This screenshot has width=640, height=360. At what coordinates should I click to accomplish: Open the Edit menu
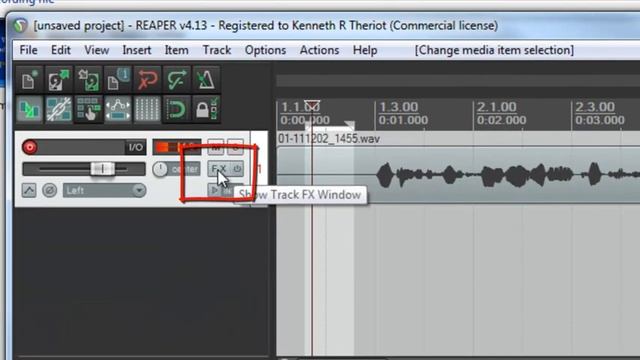[x=61, y=50]
